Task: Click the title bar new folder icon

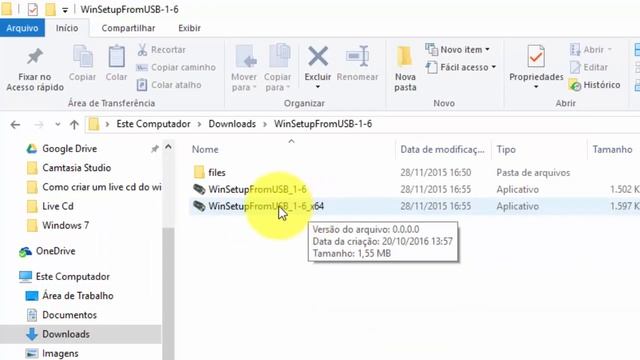Action: [51, 9]
